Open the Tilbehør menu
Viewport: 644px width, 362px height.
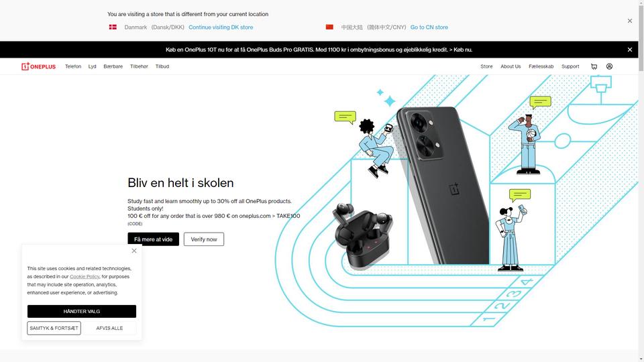click(139, 66)
